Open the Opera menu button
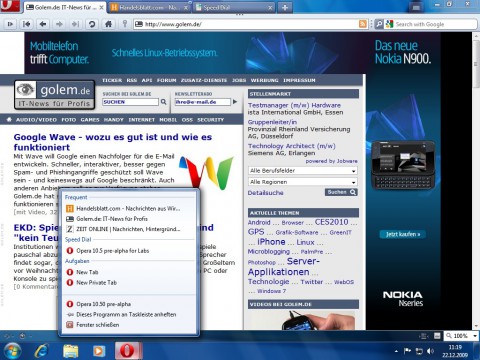 tap(9, 6)
